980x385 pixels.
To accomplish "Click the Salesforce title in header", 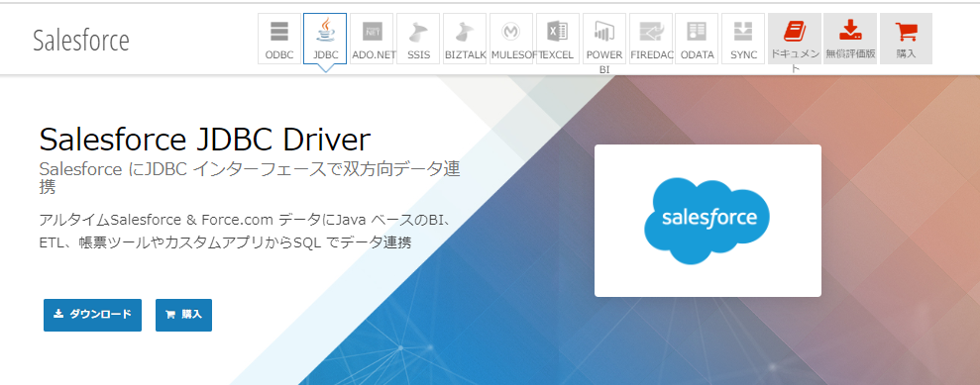I will 81,41.
